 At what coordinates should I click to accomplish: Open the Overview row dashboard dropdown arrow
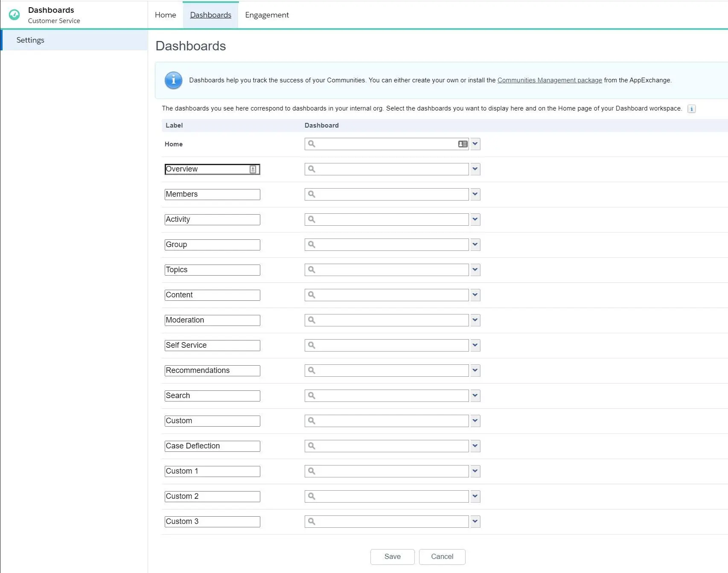tap(475, 169)
